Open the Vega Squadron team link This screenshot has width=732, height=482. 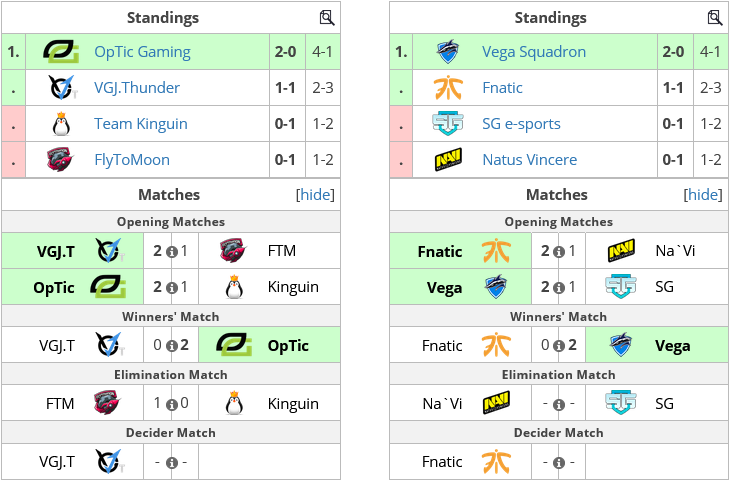534,51
